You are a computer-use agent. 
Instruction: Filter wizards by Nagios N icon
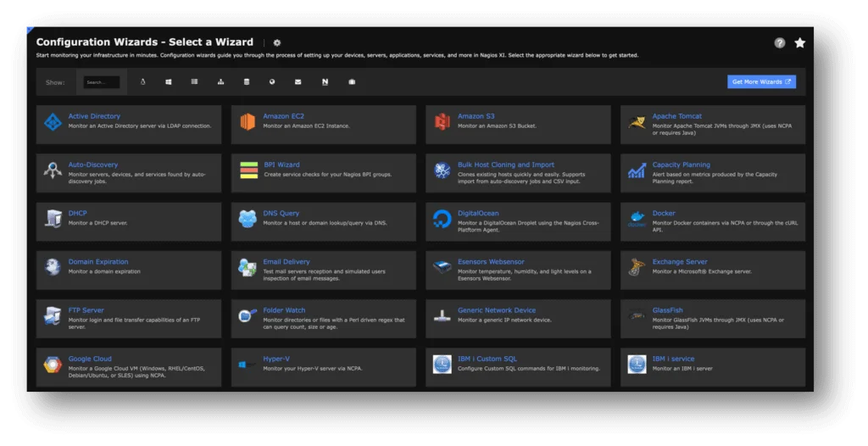[x=325, y=82]
